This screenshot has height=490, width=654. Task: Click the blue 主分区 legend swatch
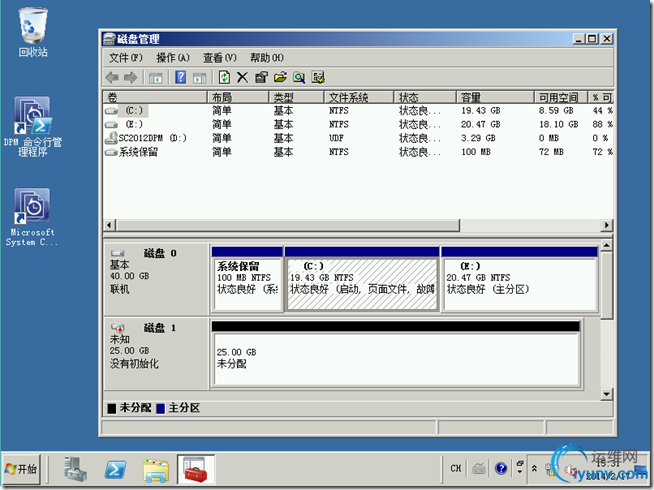(160, 408)
